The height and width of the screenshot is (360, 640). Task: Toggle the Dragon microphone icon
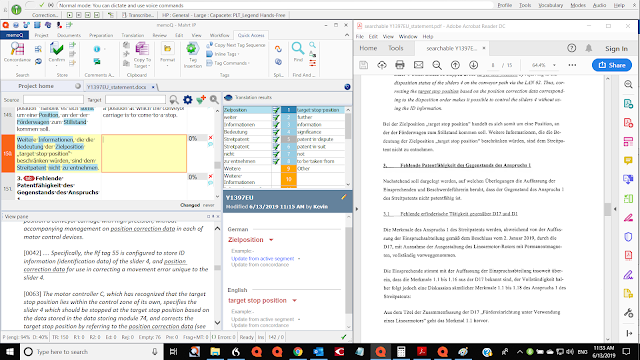point(16,9)
